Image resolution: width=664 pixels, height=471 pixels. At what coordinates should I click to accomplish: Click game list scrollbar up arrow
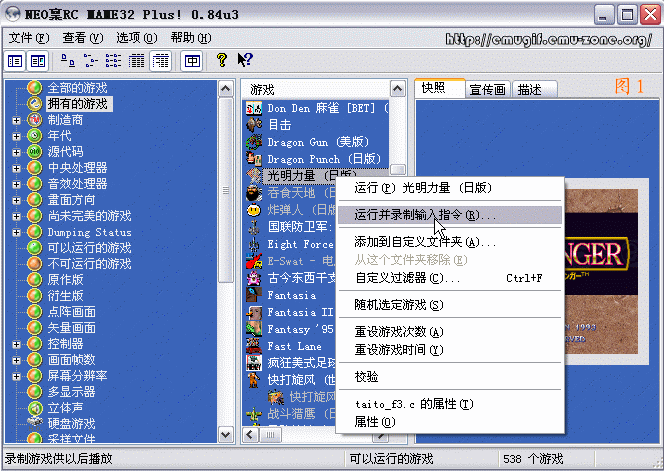click(397, 89)
